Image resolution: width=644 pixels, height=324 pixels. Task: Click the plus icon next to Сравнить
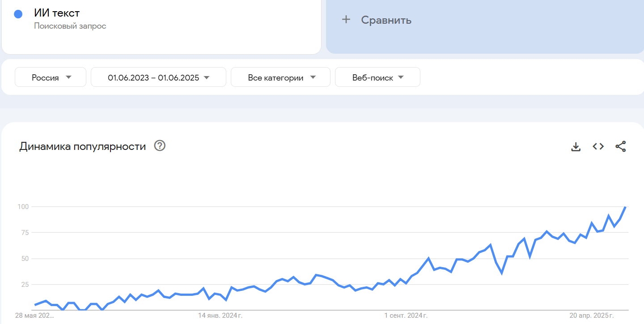coord(346,20)
